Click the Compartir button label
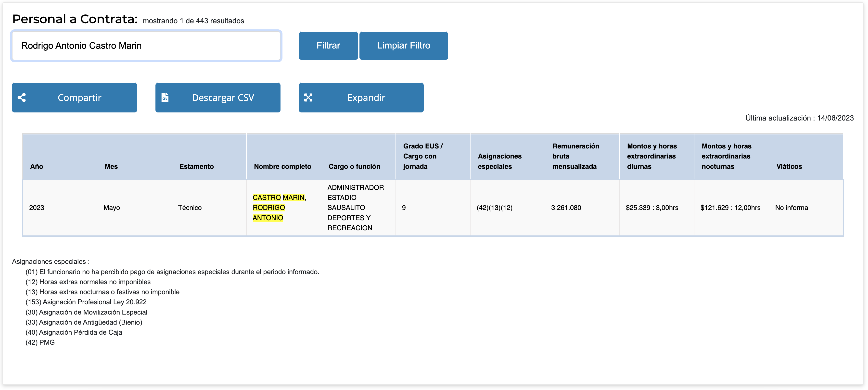 79,98
